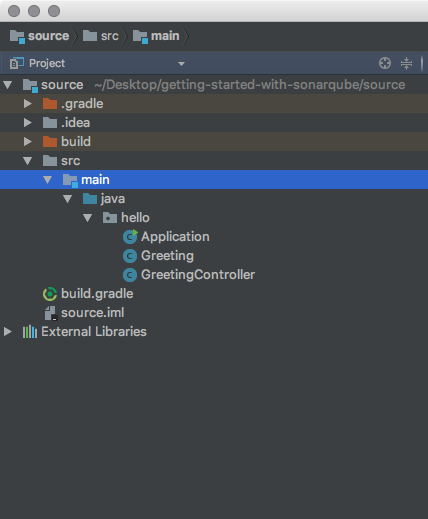Select the build folder label

[76, 142]
